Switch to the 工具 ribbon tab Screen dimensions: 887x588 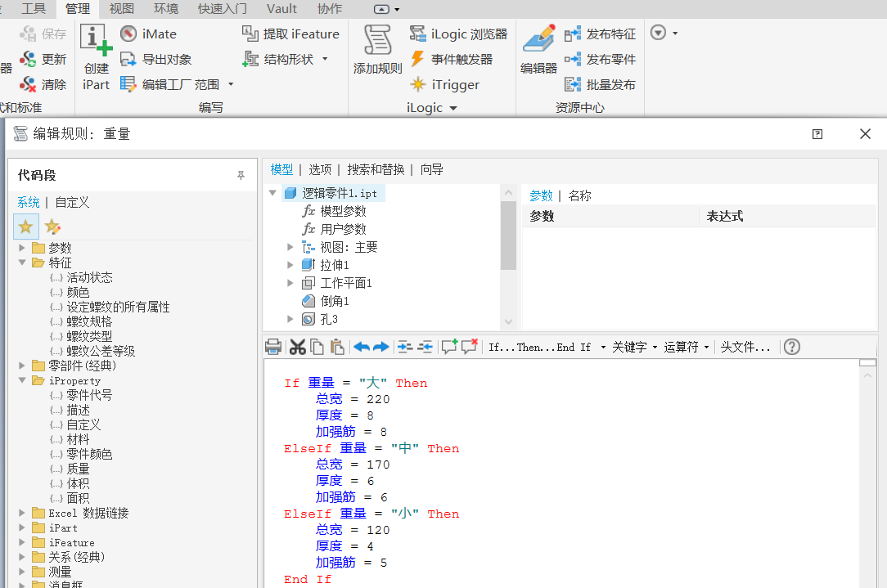click(34, 9)
